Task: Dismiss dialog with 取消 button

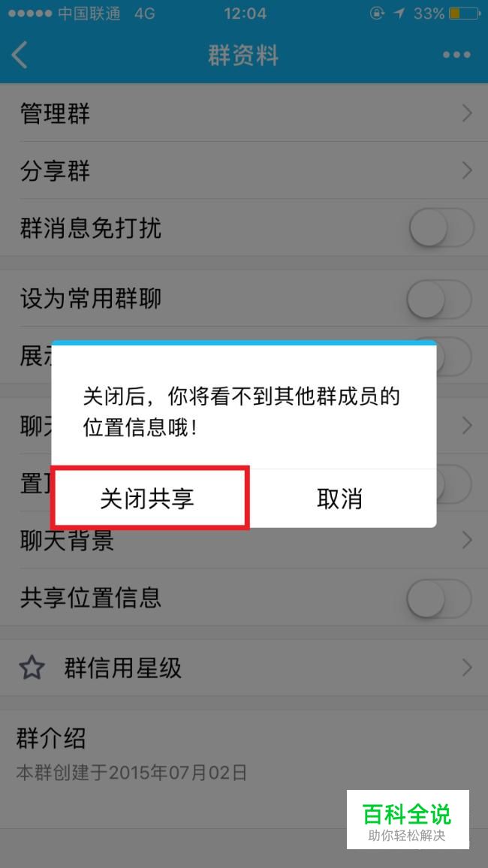Action: 339,499
